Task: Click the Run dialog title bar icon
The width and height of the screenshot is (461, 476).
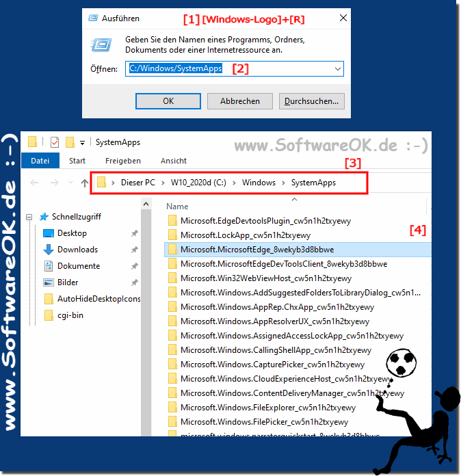Action: click(93, 18)
